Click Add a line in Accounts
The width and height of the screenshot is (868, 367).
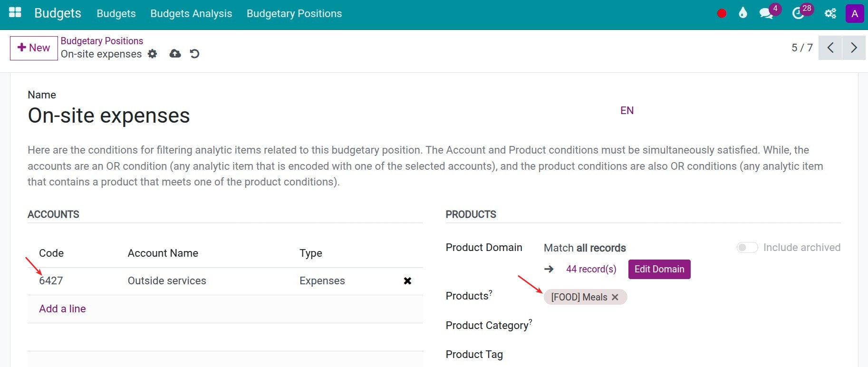[x=62, y=309]
